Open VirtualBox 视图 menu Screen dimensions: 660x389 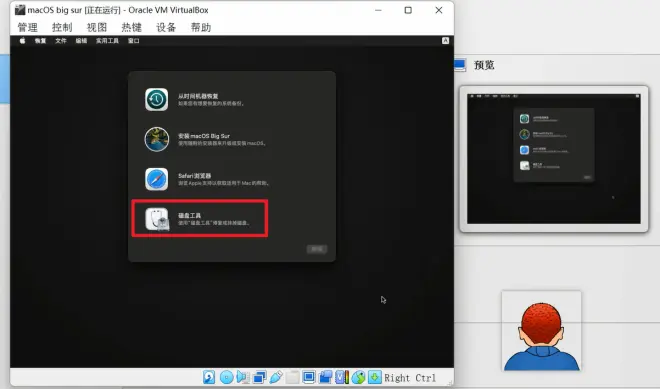pyautogui.click(x=97, y=27)
